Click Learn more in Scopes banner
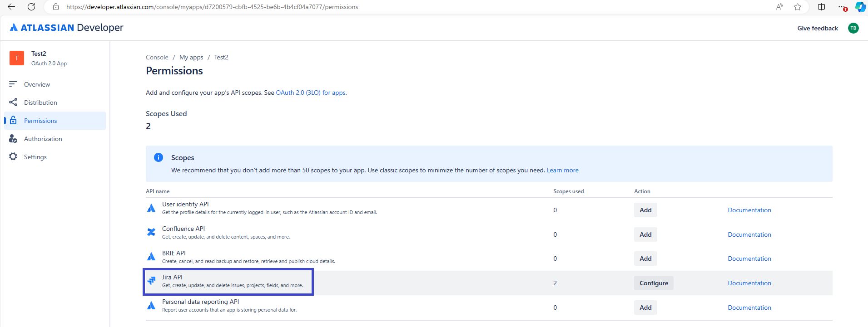This screenshot has height=327, width=868. click(x=562, y=170)
